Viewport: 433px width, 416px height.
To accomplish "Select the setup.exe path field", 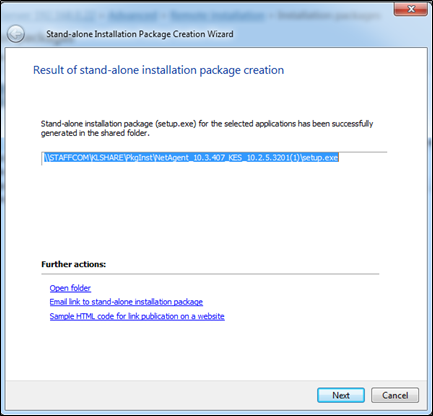I will pyautogui.click(x=214, y=158).
